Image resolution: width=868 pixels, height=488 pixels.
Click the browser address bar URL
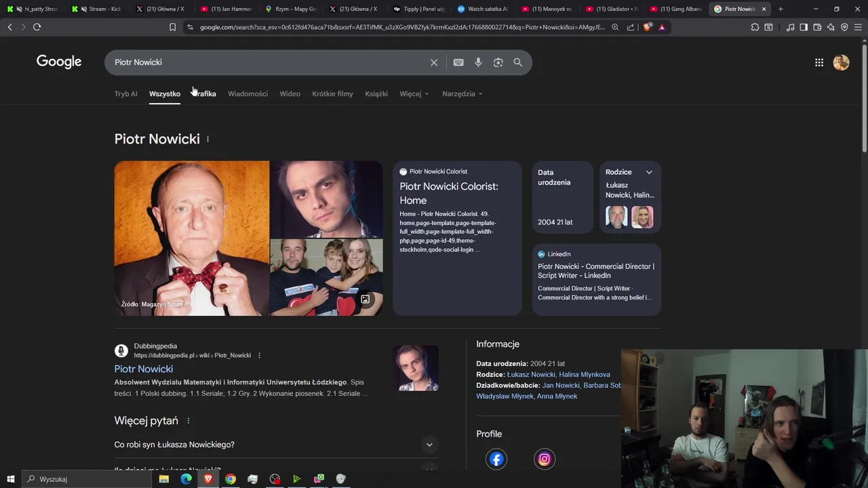(x=402, y=27)
